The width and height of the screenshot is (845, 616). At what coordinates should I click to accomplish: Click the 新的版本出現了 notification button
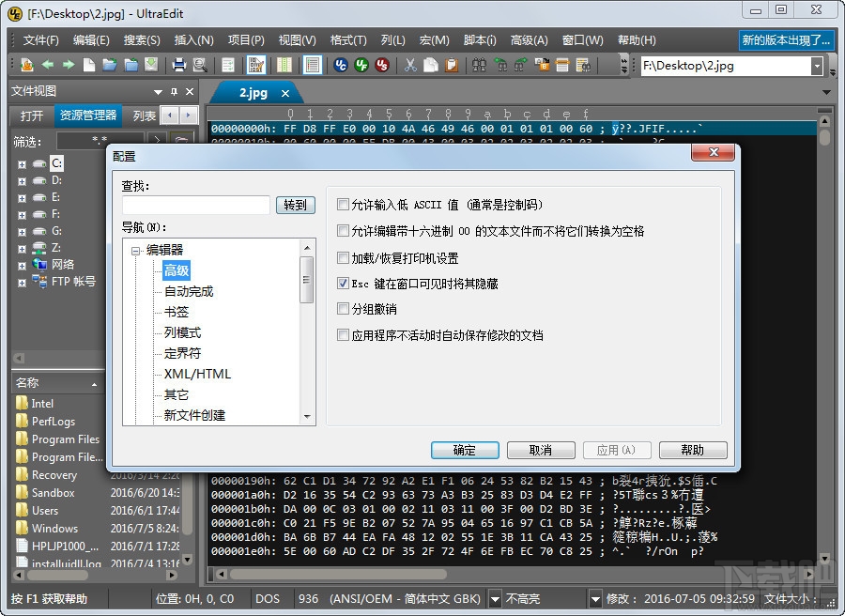[786, 39]
